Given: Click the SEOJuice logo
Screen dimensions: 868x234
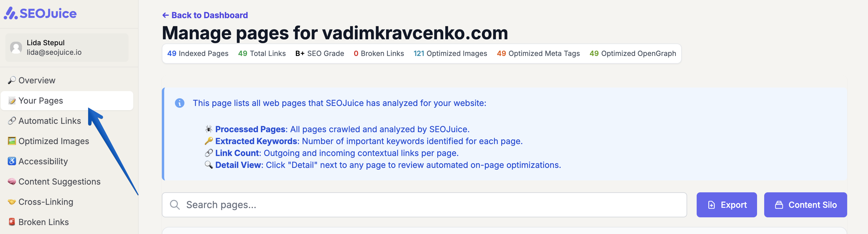Looking at the screenshot, I should (40, 13).
